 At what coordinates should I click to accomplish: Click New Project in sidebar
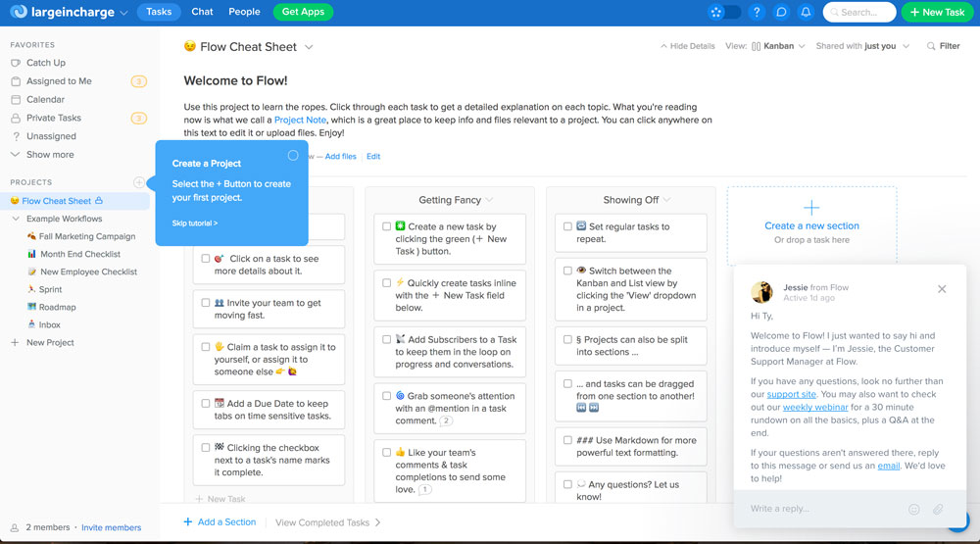(50, 343)
